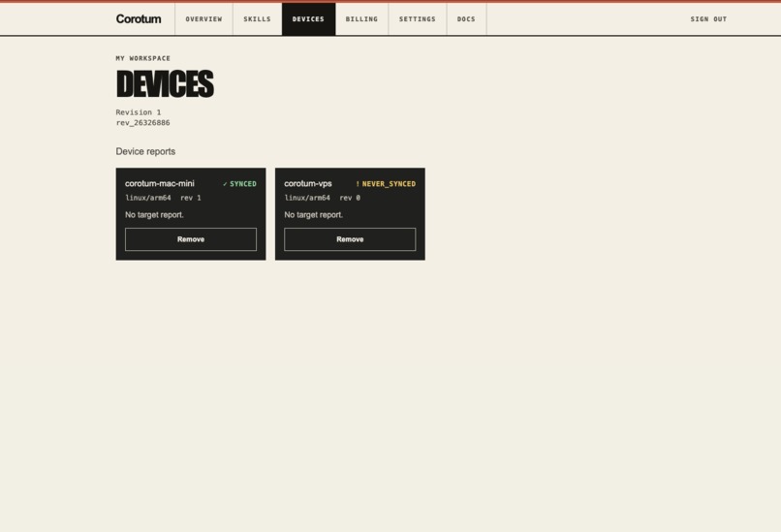The height and width of the screenshot is (532, 781).
Task: Click the MY WORKSPACE label
Action: click(x=143, y=58)
